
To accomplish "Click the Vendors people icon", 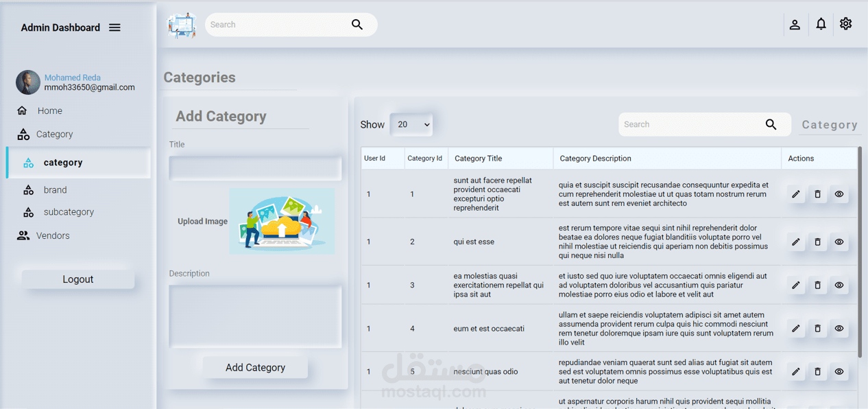I will point(24,235).
